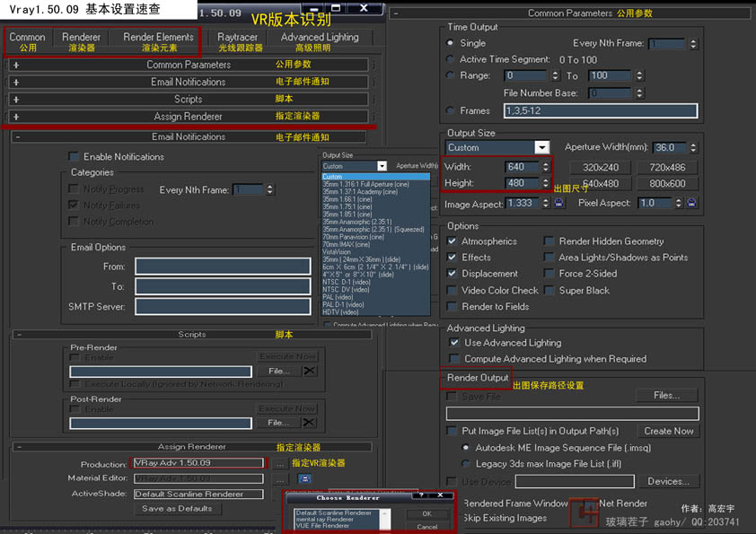Expand the plus-marked Scripts rollout
Viewport: 756px width, 534px height.
pos(188,100)
